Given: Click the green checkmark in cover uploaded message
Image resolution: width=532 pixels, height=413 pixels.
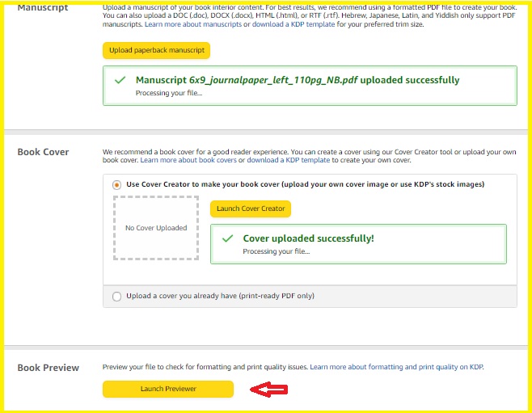Looking at the screenshot, I should click(x=227, y=238).
